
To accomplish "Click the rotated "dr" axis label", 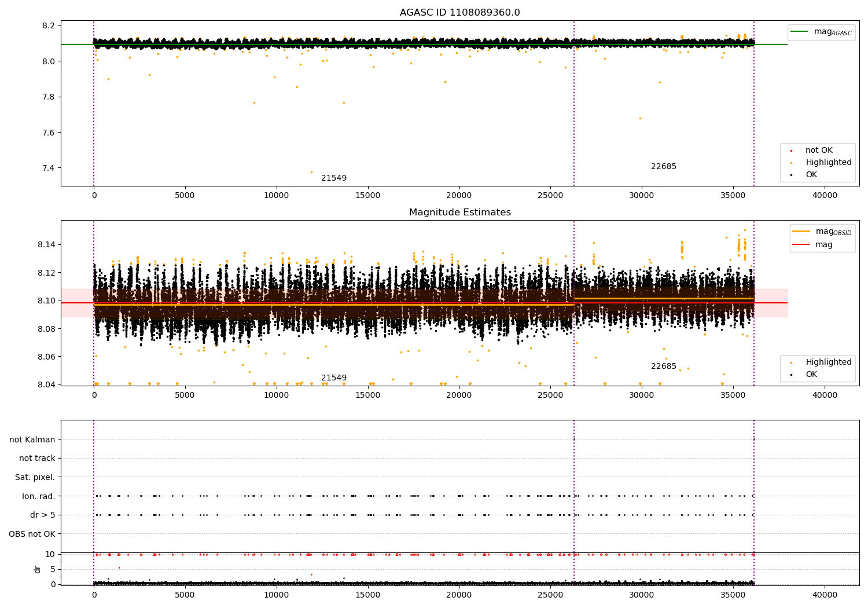I will point(38,569).
